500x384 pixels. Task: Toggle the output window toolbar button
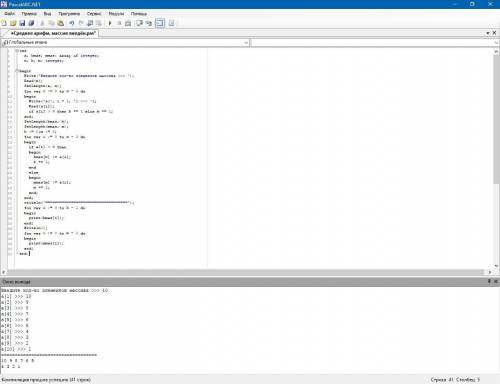(160, 23)
